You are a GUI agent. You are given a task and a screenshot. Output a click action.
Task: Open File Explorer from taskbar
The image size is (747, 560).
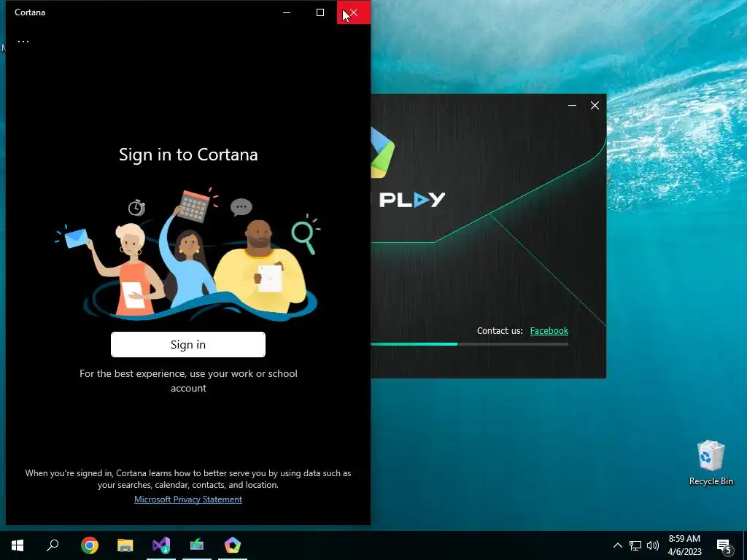125,545
